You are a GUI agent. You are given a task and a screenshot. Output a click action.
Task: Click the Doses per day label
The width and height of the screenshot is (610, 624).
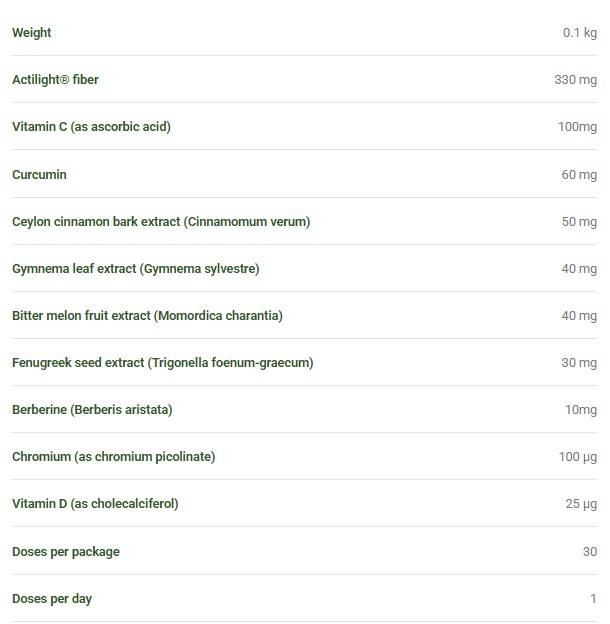(52, 599)
